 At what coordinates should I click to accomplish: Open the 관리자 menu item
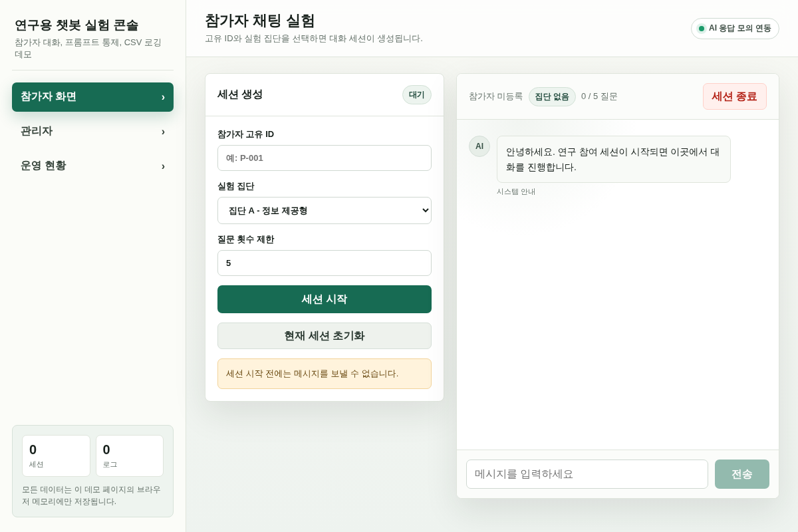[92, 132]
